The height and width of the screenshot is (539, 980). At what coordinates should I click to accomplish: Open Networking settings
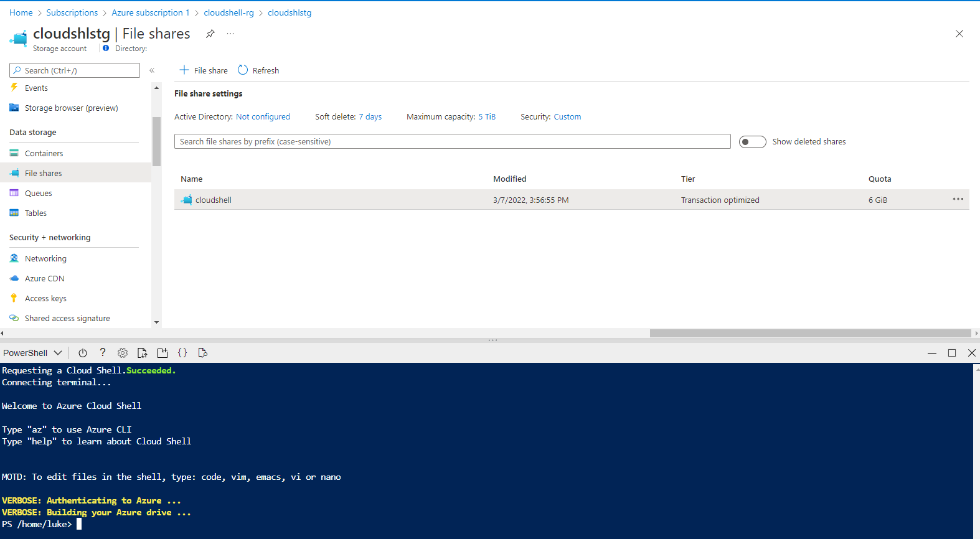[x=45, y=258]
